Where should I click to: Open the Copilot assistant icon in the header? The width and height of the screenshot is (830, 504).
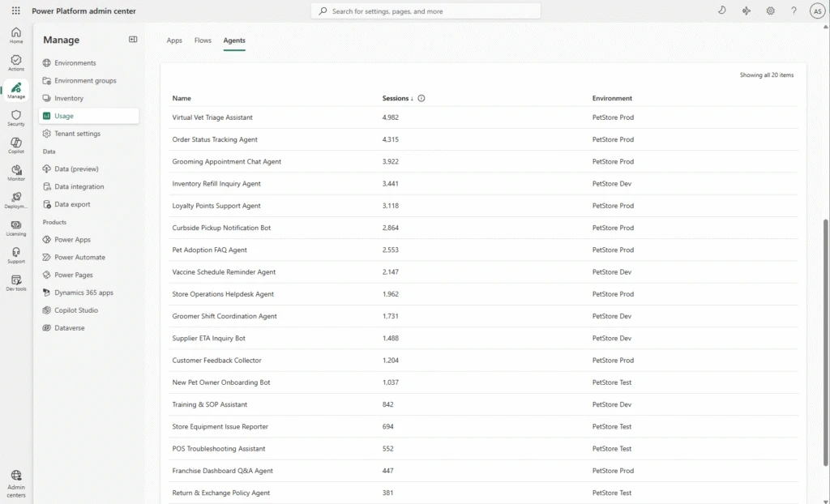(747, 11)
